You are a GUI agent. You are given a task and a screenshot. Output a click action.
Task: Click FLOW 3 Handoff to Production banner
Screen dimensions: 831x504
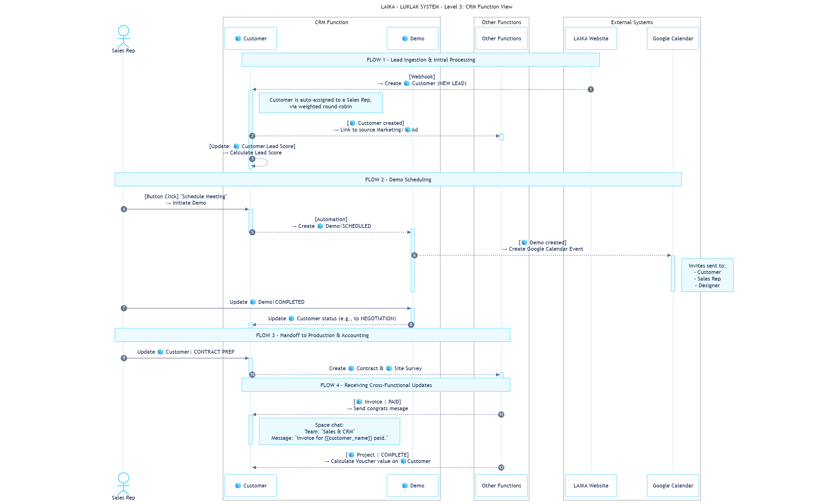(312, 335)
